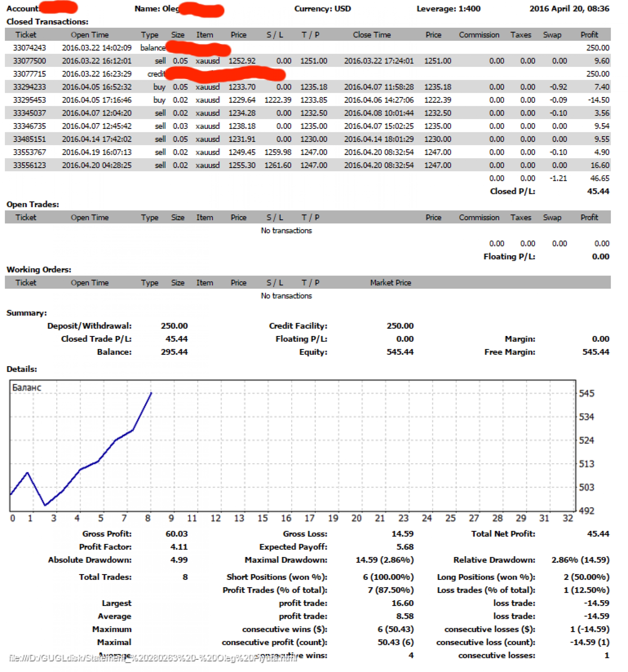Click the Closed P/L total 45.44
The height and width of the screenshot is (672, 628).
coord(598,191)
